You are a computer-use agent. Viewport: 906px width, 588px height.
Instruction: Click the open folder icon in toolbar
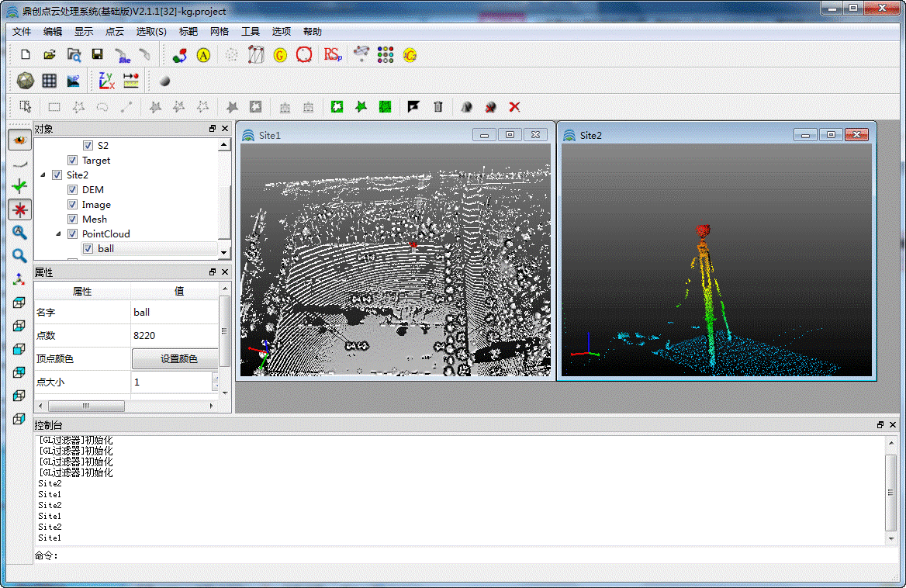click(50, 54)
